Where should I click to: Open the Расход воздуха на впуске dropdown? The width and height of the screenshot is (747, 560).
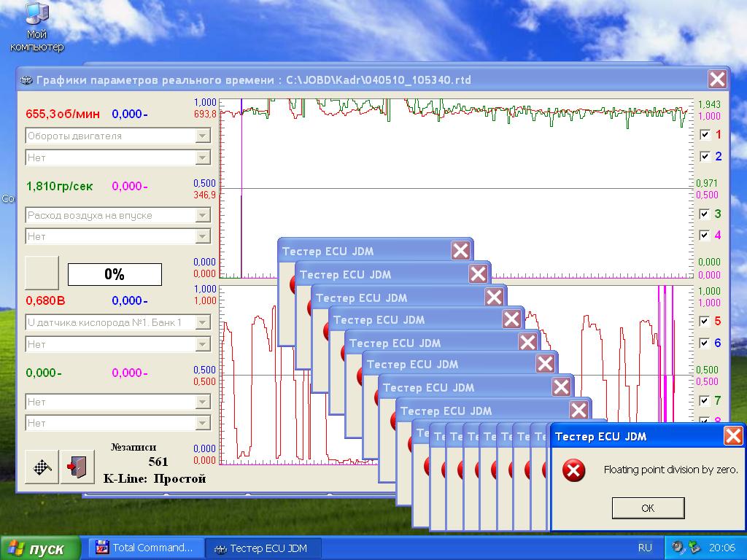tap(202, 215)
